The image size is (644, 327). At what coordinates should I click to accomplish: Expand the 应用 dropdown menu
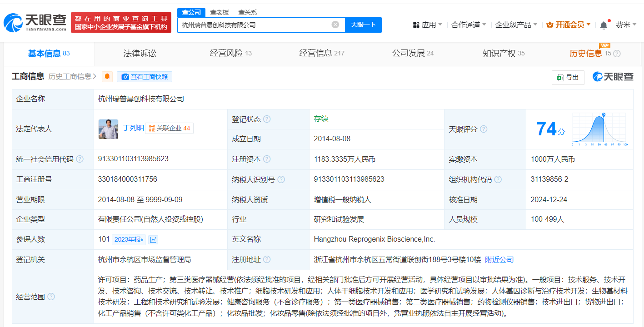[x=427, y=25]
